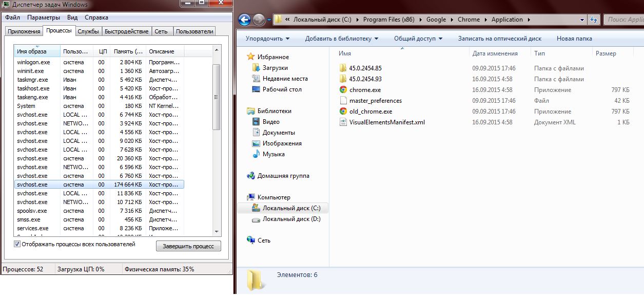Expand breadcrumb arrow after Program Files (x86)
644x295 pixels.
coord(420,20)
